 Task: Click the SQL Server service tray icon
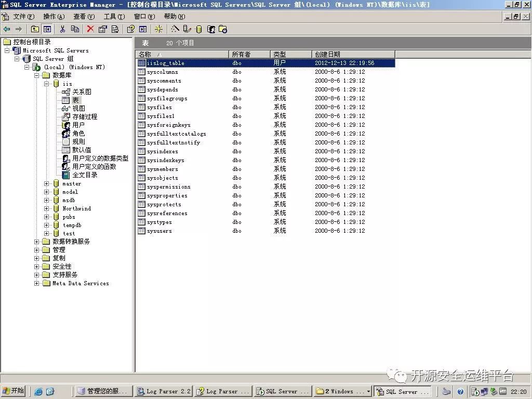475,392
